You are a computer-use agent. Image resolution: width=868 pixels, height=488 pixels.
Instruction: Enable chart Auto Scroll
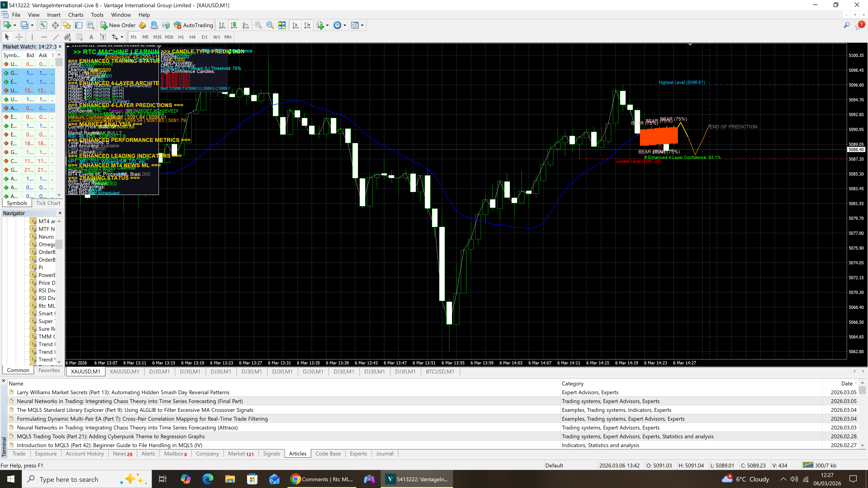pyautogui.click(x=295, y=25)
